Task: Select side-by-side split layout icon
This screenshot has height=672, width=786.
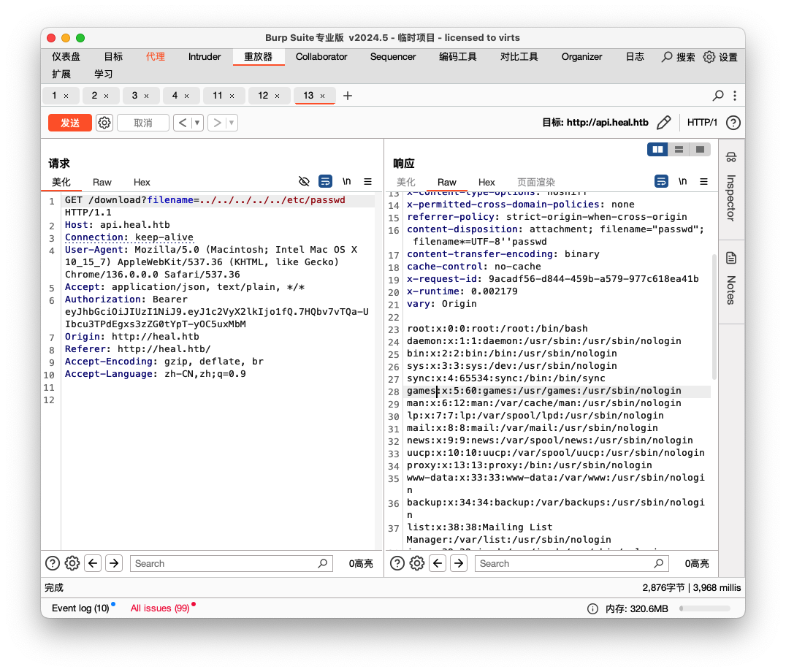Action: pos(657,149)
